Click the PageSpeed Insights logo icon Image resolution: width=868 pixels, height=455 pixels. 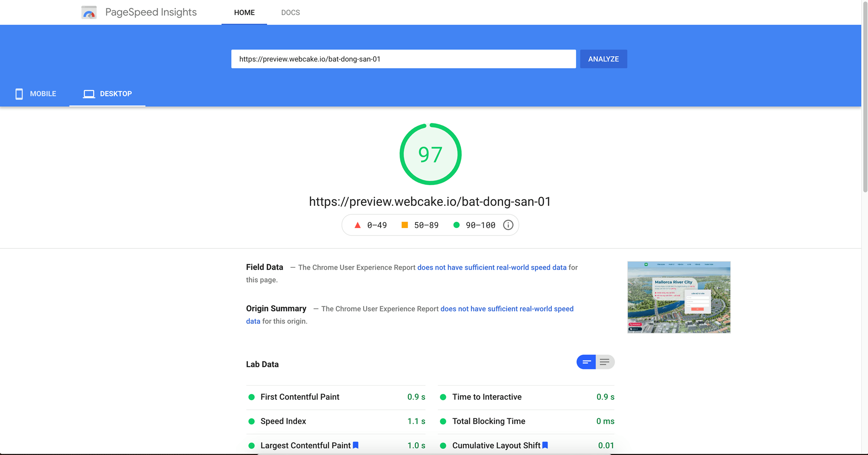point(89,12)
